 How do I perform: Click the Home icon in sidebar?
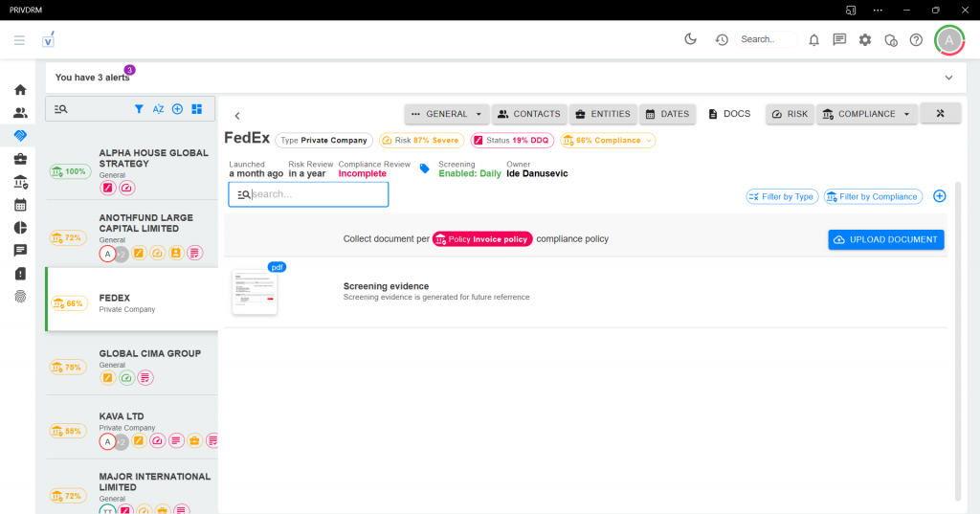point(20,90)
